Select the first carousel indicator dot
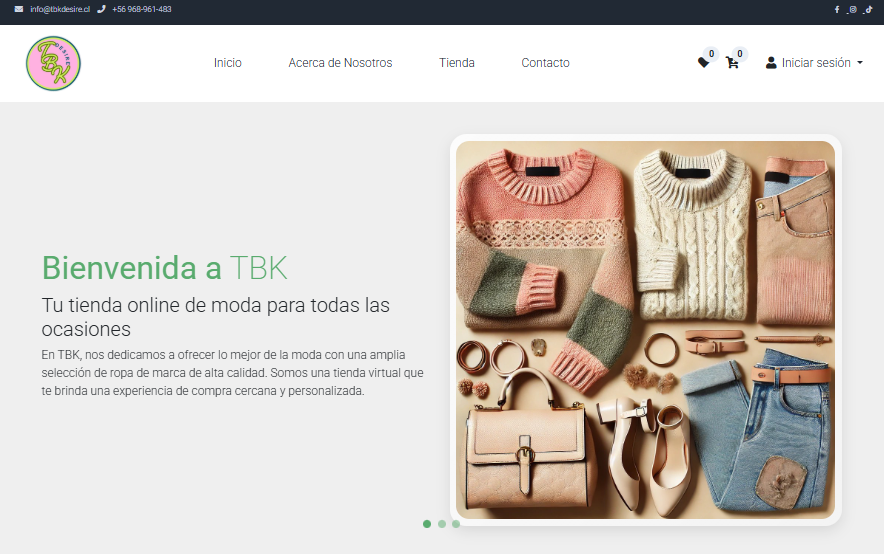This screenshot has width=884, height=554. [427, 524]
